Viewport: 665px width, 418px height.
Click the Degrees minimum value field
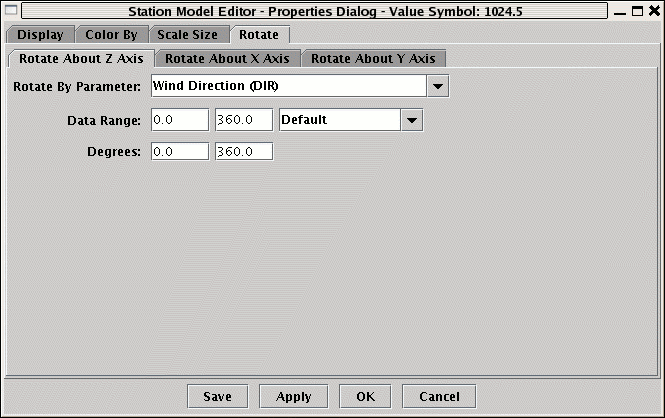[x=180, y=152]
